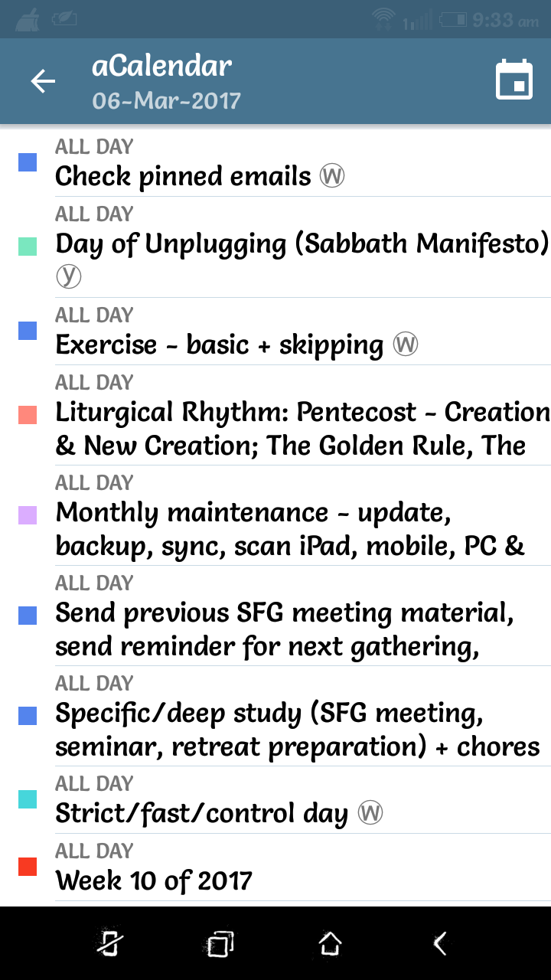Tap red color swatch beside Week 10

coord(28,866)
